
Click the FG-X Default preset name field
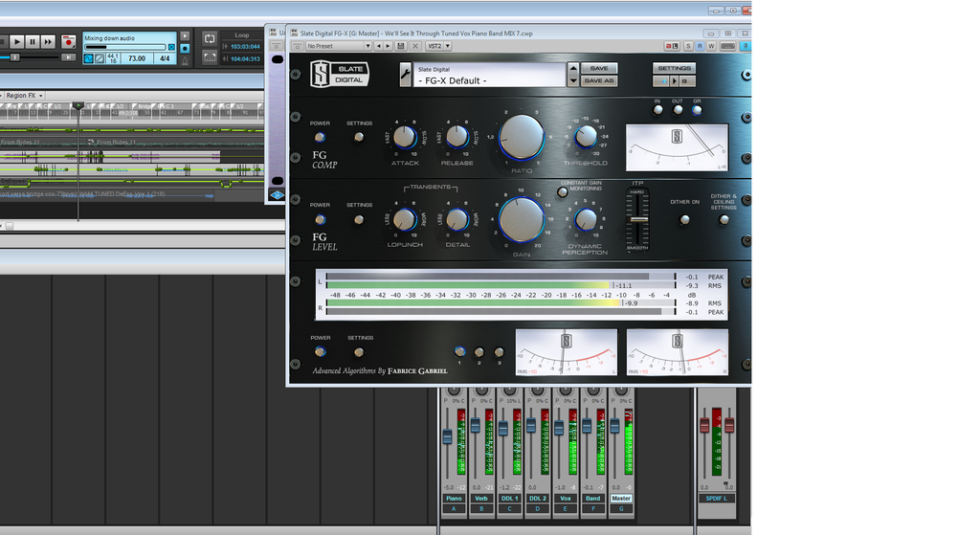488,80
